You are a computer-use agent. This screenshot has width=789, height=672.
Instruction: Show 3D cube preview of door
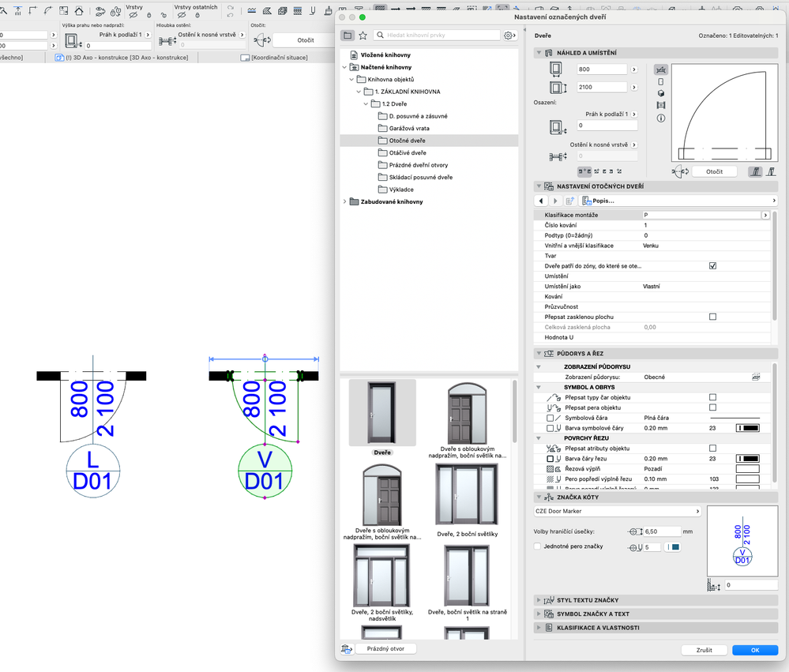coord(661,93)
